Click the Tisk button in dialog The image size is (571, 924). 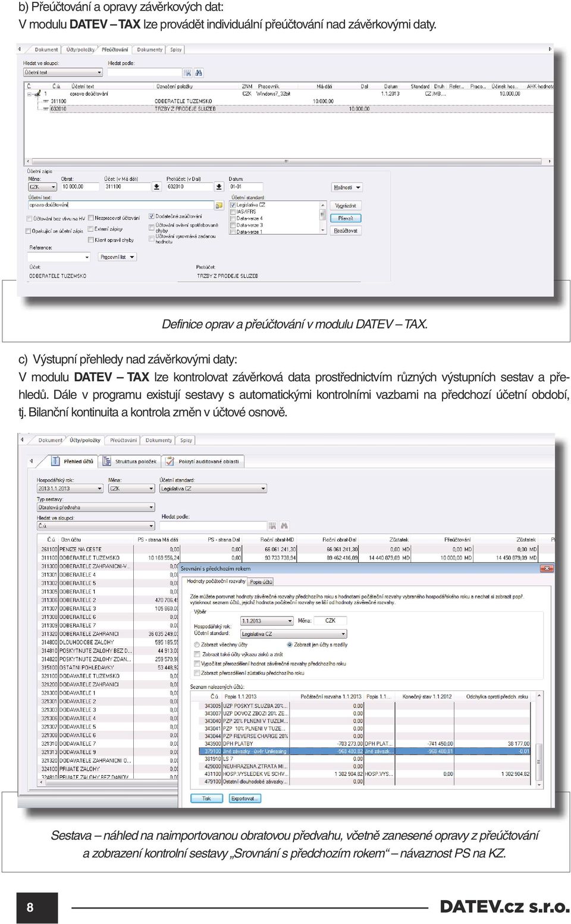tap(206, 799)
